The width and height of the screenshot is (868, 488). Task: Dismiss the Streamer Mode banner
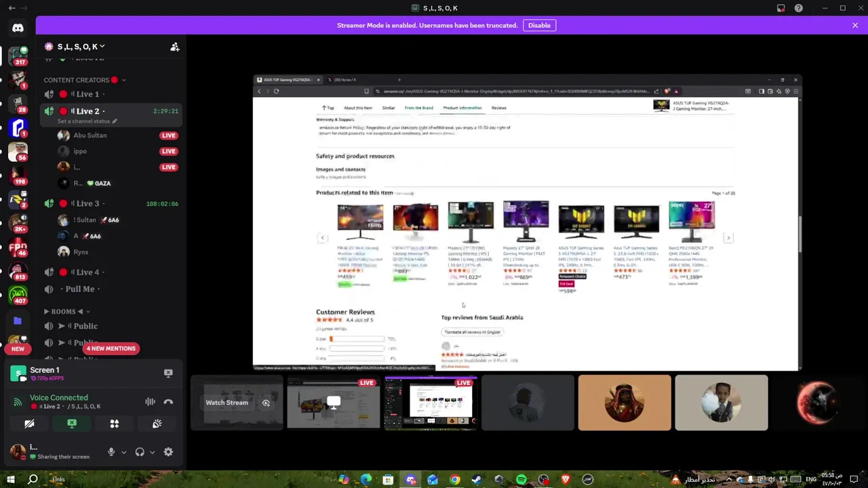pos(855,25)
